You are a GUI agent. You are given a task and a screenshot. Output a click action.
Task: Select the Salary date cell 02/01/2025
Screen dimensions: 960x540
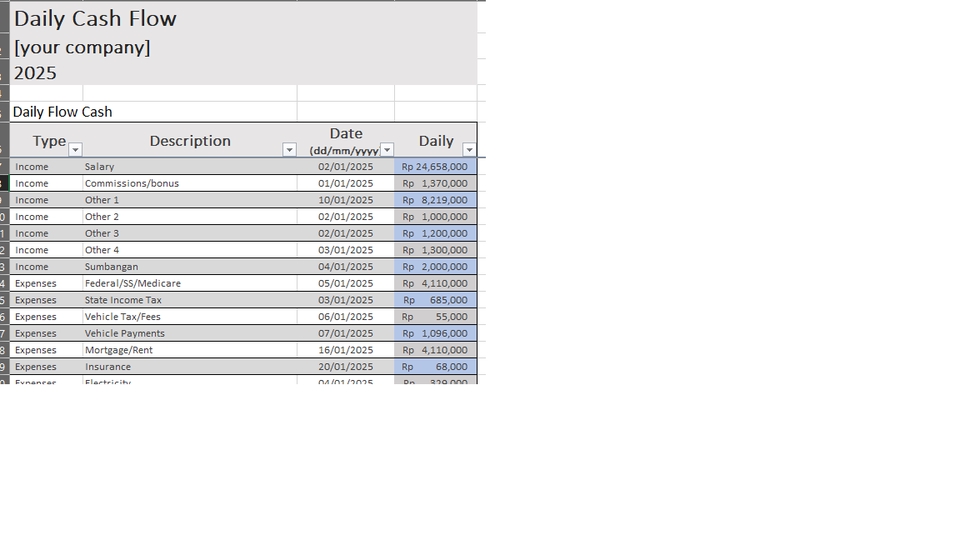point(346,167)
